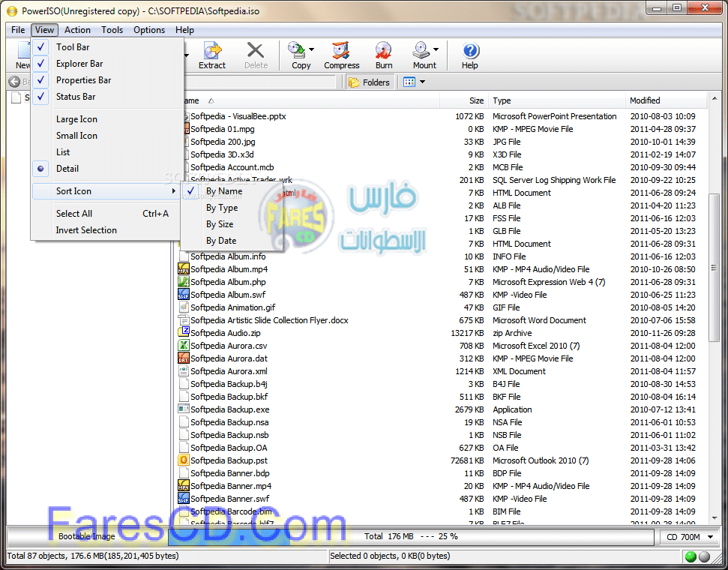Click the view mode grid icon
Viewport: 728px width, 570px height.
coord(409,82)
